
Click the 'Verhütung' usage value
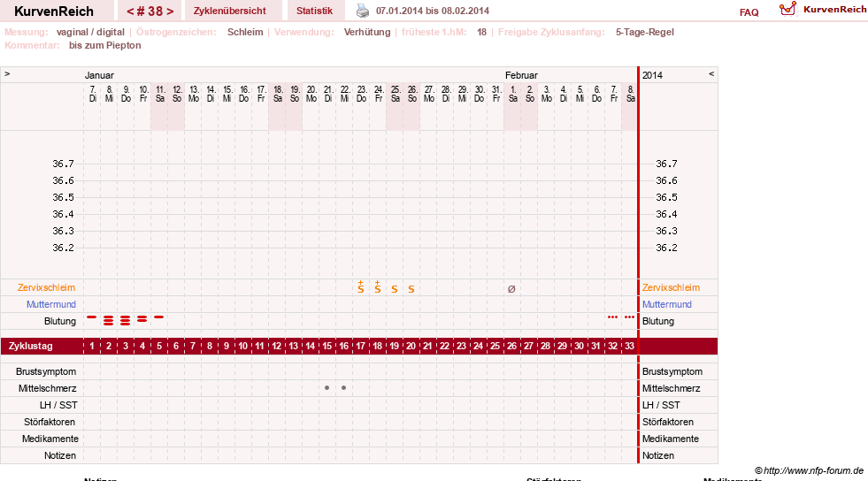pyautogui.click(x=367, y=32)
